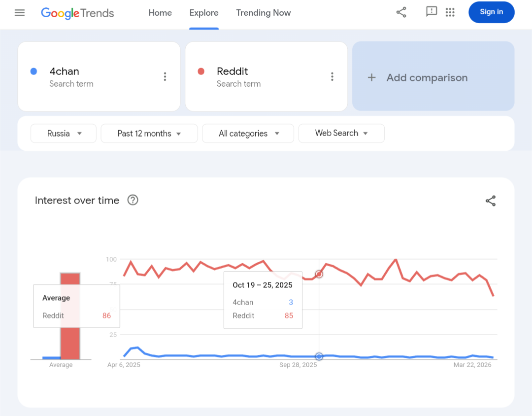The height and width of the screenshot is (416, 532).
Task: Click Add comparison card
Action: click(x=433, y=76)
